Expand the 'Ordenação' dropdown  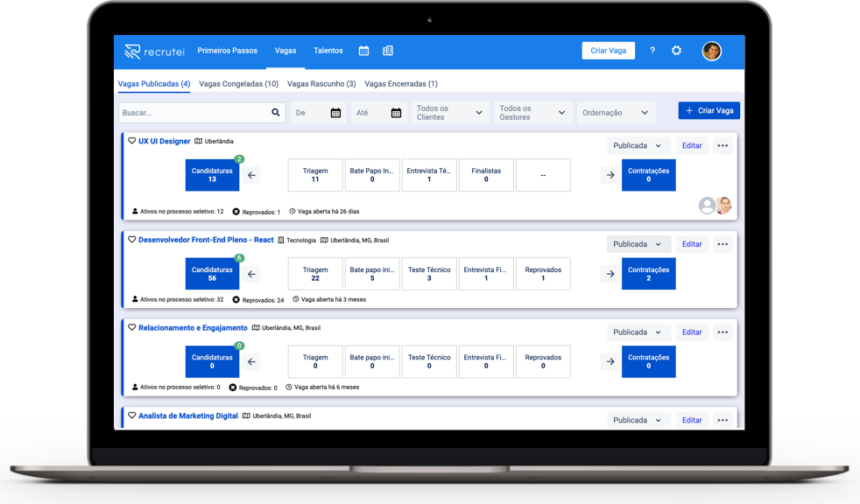[617, 113]
